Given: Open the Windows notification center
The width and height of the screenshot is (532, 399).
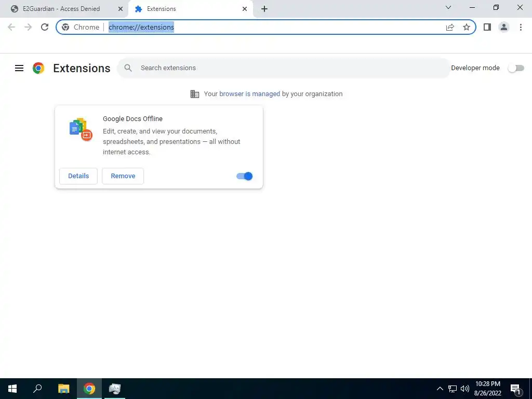Looking at the screenshot, I should (515, 389).
